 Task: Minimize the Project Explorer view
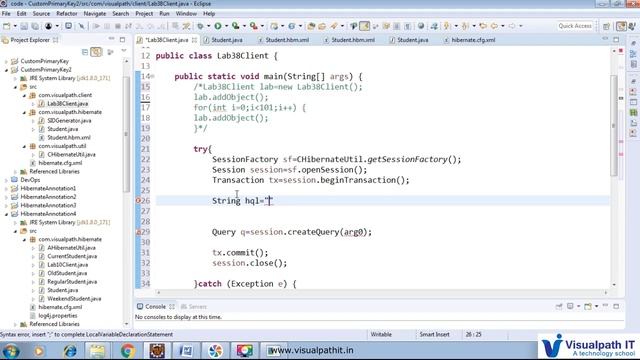coord(111,39)
